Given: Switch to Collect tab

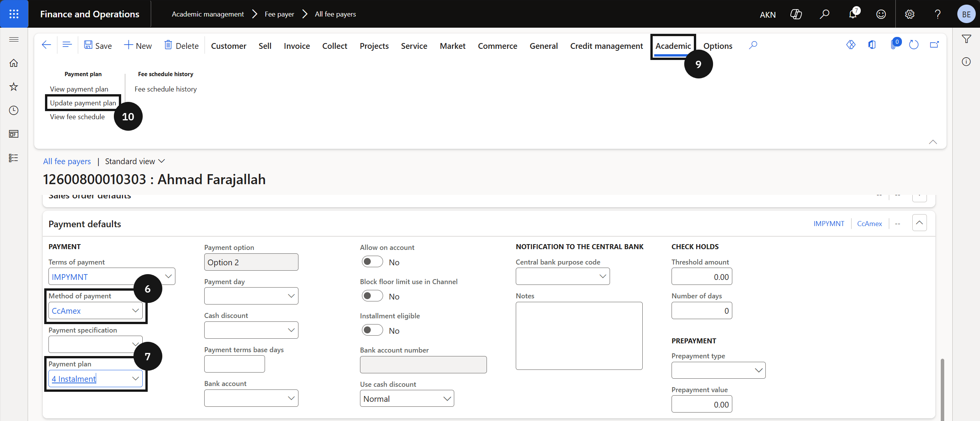Looking at the screenshot, I should coord(335,46).
